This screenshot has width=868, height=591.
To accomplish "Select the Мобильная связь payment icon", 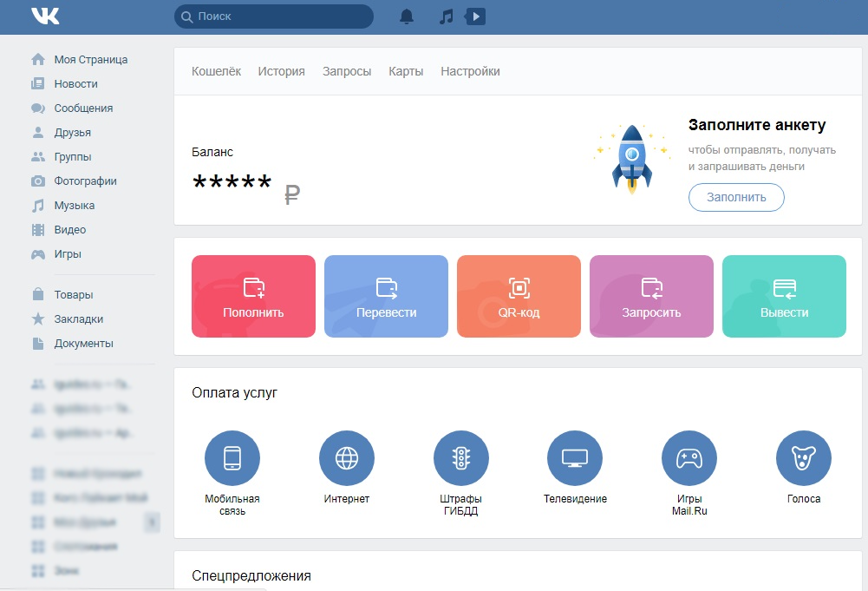I will tap(232, 458).
